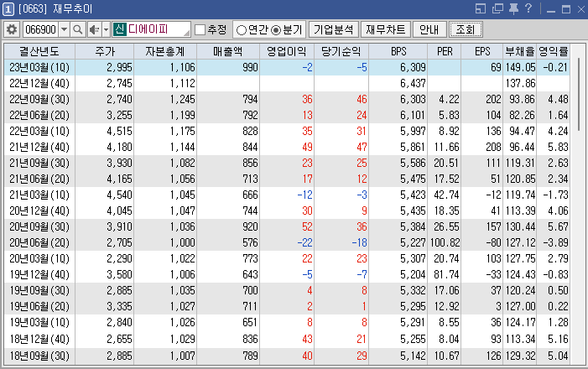
Task: Click the stock search magnifier icon
Action: click(x=78, y=29)
